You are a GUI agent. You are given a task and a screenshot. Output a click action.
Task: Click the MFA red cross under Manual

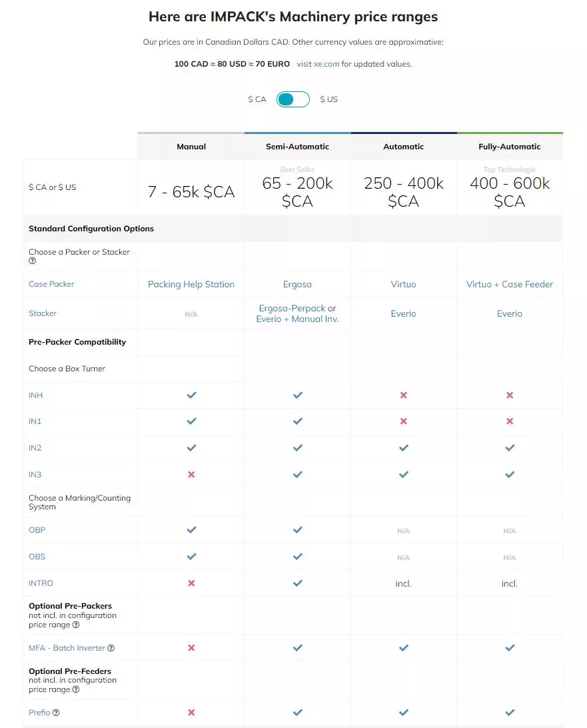(191, 648)
